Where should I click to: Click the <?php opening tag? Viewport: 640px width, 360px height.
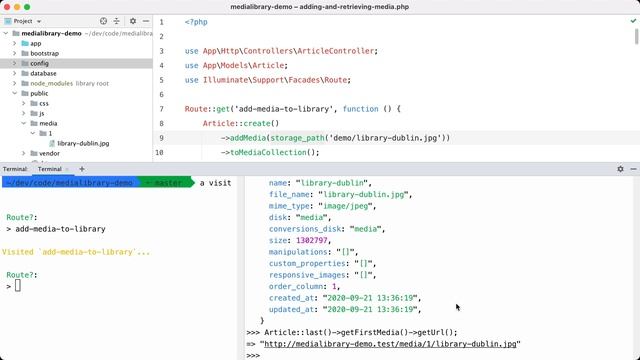196,22
